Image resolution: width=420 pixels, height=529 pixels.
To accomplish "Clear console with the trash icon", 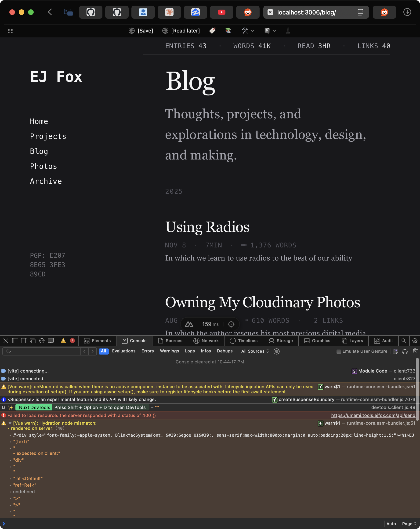I will 415,351.
